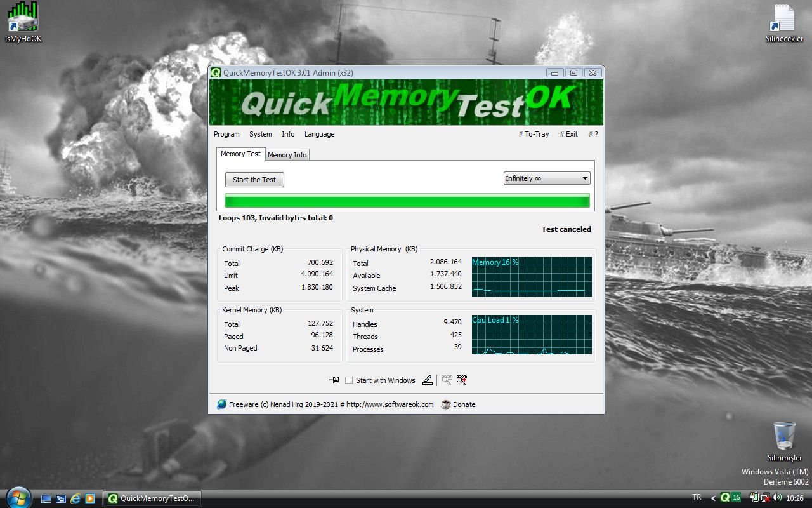Viewport: 812px width, 508px height.
Task: Switch to the Memory Info tab
Action: point(287,155)
